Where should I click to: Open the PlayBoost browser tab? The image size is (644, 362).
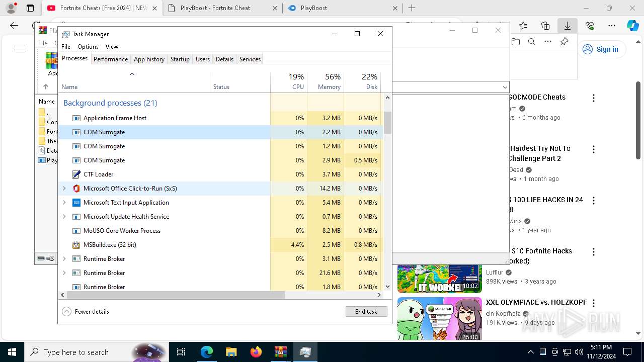tap(342, 8)
